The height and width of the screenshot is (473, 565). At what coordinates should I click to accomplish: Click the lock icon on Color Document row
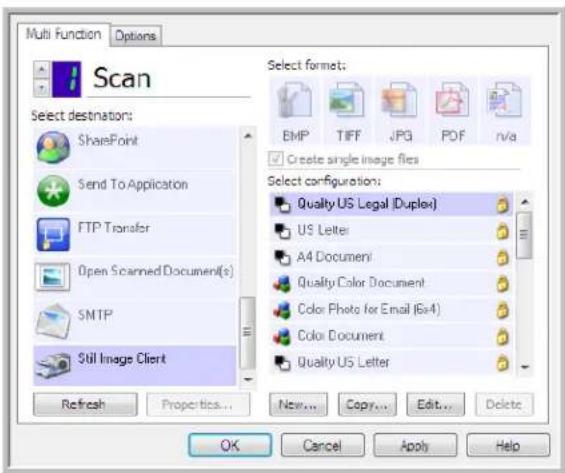tap(502, 336)
